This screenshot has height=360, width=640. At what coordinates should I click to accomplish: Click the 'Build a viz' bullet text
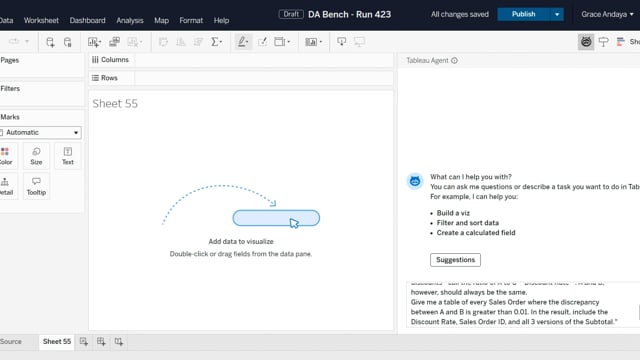click(x=453, y=213)
